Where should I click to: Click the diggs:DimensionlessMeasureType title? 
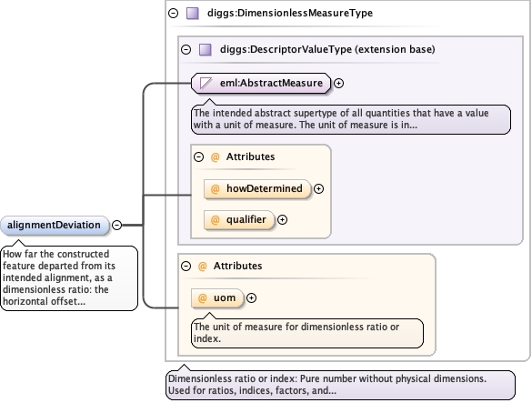(290, 14)
